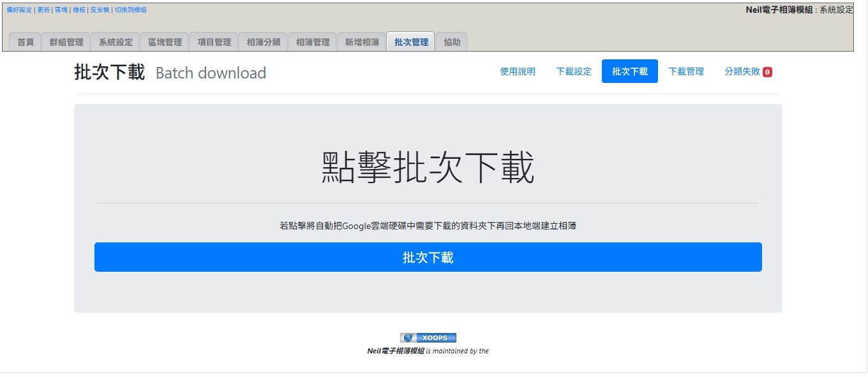Switch to the 首頁 tab
868x377 pixels.
tap(26, 42)
